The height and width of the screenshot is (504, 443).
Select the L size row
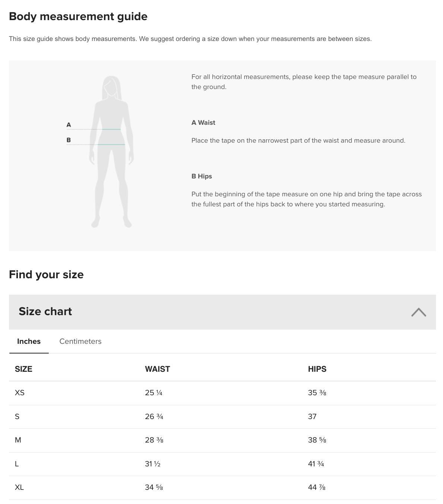pos(16,463)
